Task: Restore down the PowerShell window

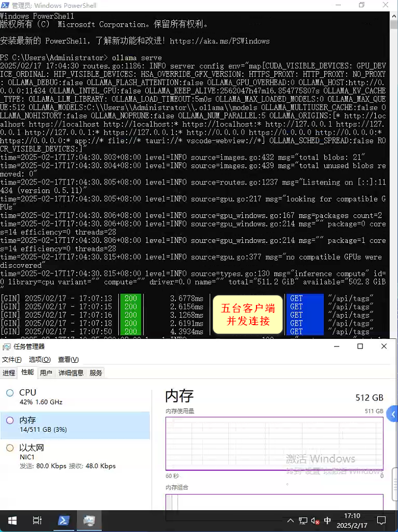Action: click(x=362, y=5)
